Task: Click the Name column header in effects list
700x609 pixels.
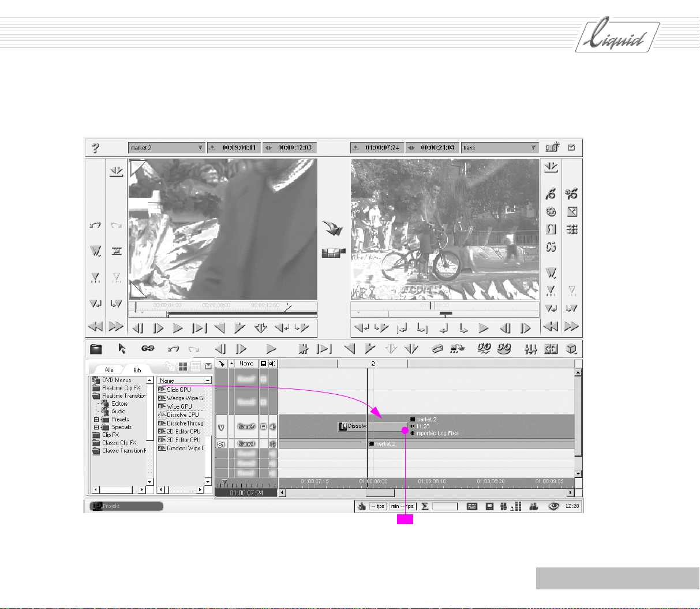Action: 181,380
